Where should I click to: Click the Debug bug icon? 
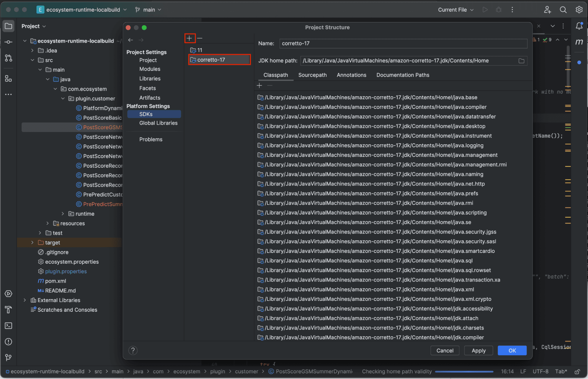[499, 10]
